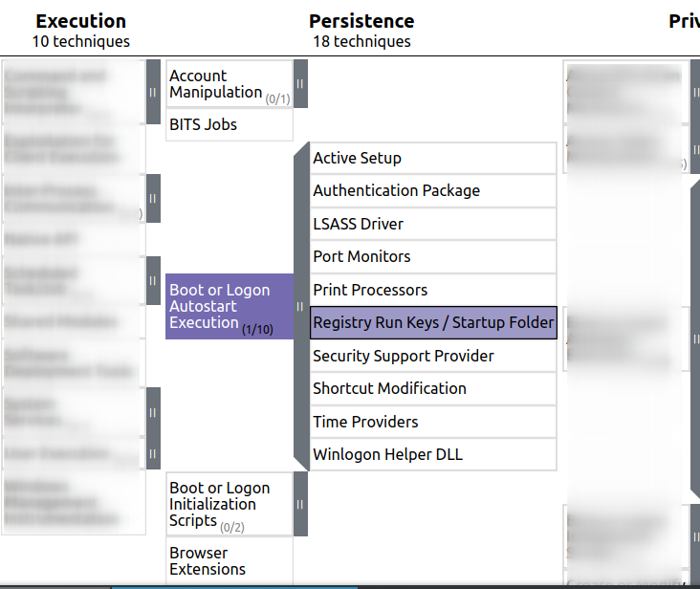Image resolution: width=700 pixels, height=589 pixels.
Task: Select Boot or Logon Initialization Scripts technique
Action: click(x=229, y=504)
